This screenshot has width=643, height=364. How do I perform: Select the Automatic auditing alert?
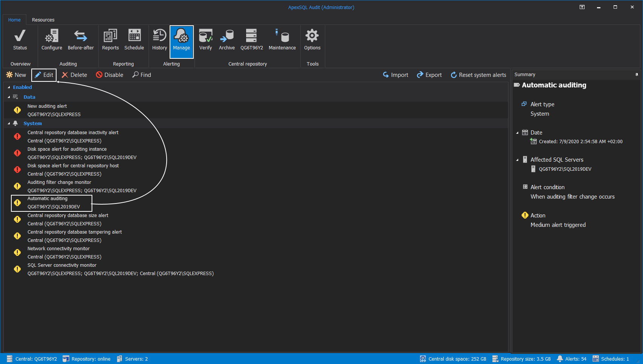click(256, 203)
